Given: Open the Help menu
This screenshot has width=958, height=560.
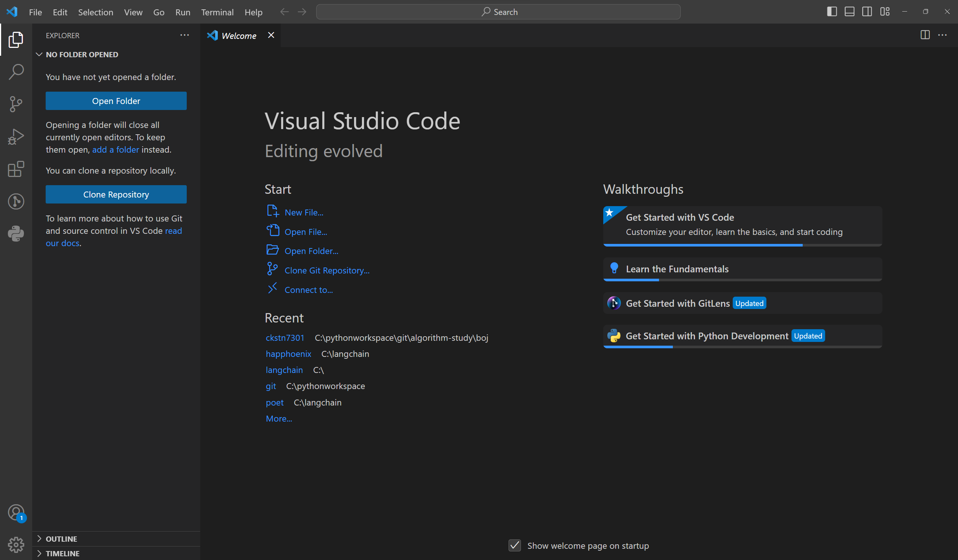Looking at the screenshot, I should [253, 12].
